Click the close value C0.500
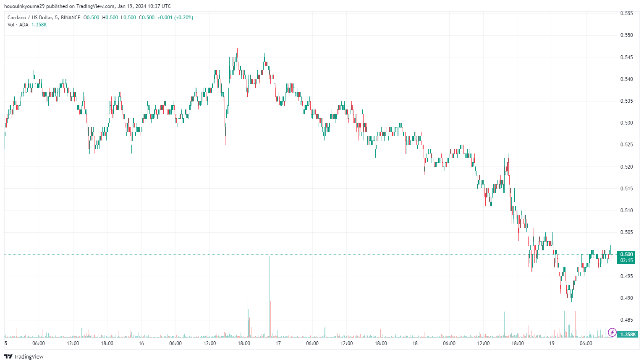Screen dimensions: 644x364 (147, 18)
